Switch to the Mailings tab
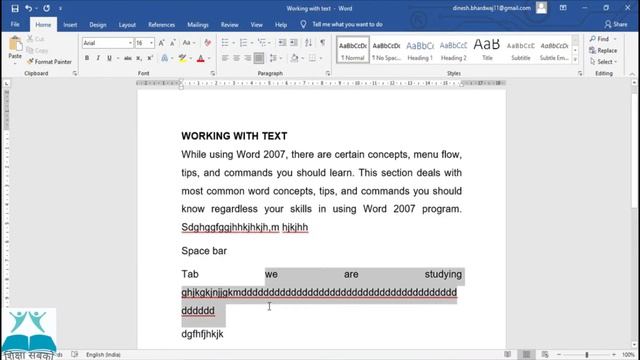 (x=198, y=25)
